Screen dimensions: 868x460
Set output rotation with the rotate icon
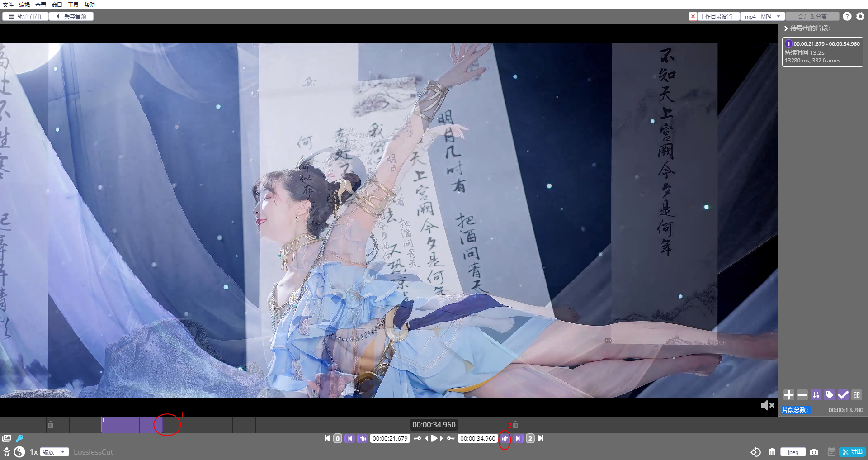(x=755, y=452)
